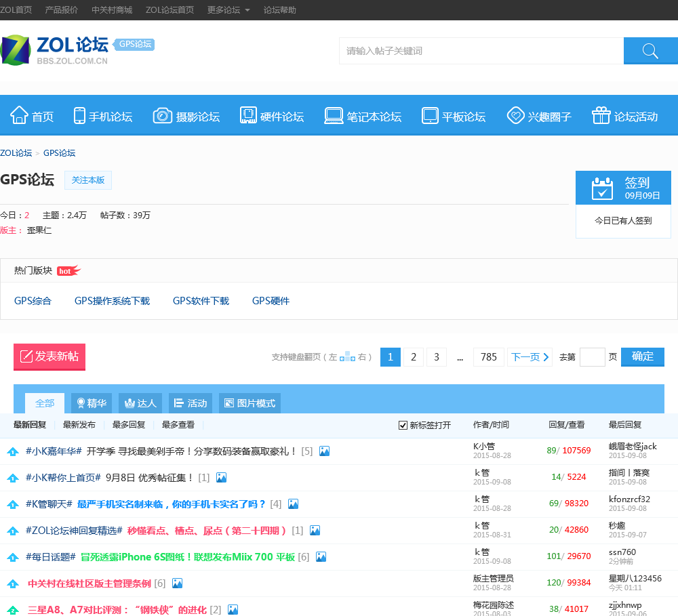This screenshot has width=678, height=616.
Task: Sort threads by 最新回复
Action: (30, 425)
